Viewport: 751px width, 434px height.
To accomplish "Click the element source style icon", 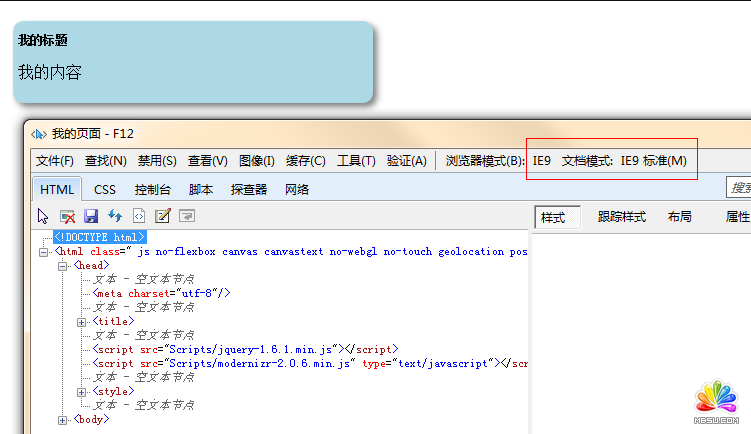I will 139,216.
